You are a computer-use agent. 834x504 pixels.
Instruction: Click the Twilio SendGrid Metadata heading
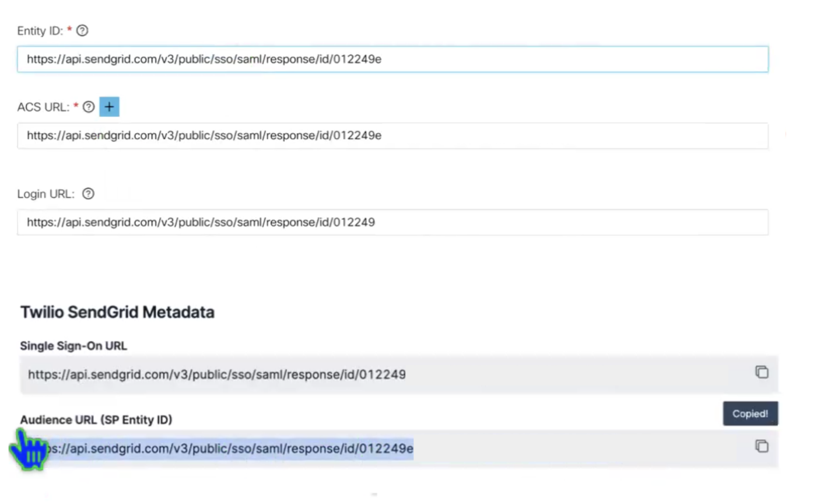pyautogui.click(x=117, y=312)
